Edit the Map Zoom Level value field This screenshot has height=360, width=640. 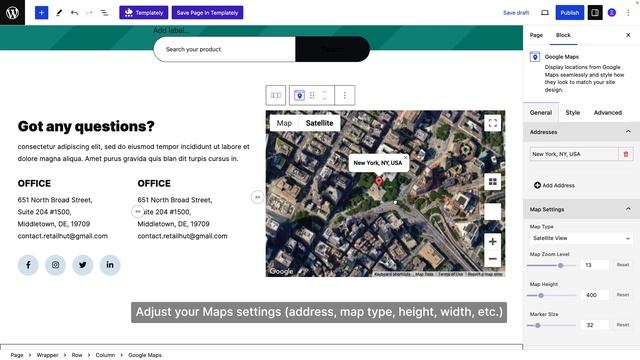coord(594,265)
